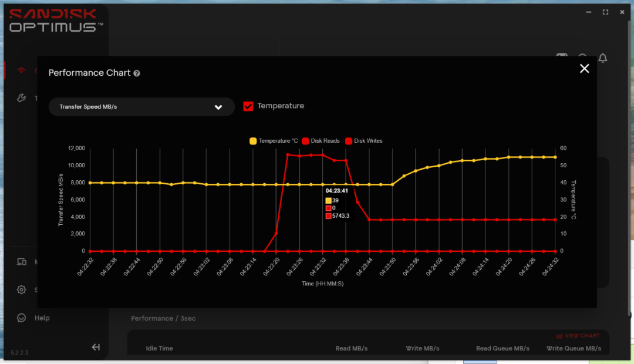Click the devices monitor sidebar icon
Viewport: 634px width, 364px height.
pyautogui.click(x=22, y=262)
